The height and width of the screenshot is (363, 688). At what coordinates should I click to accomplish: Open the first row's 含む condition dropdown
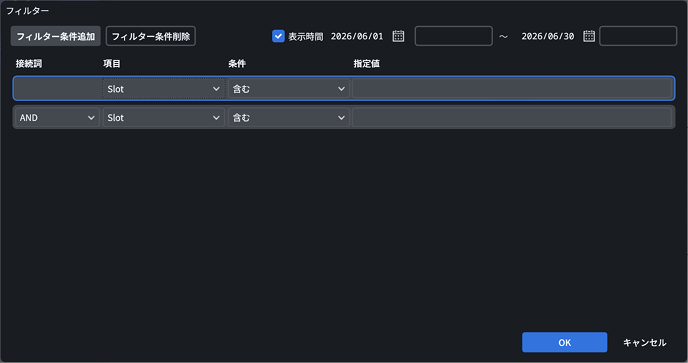[288, 89]
